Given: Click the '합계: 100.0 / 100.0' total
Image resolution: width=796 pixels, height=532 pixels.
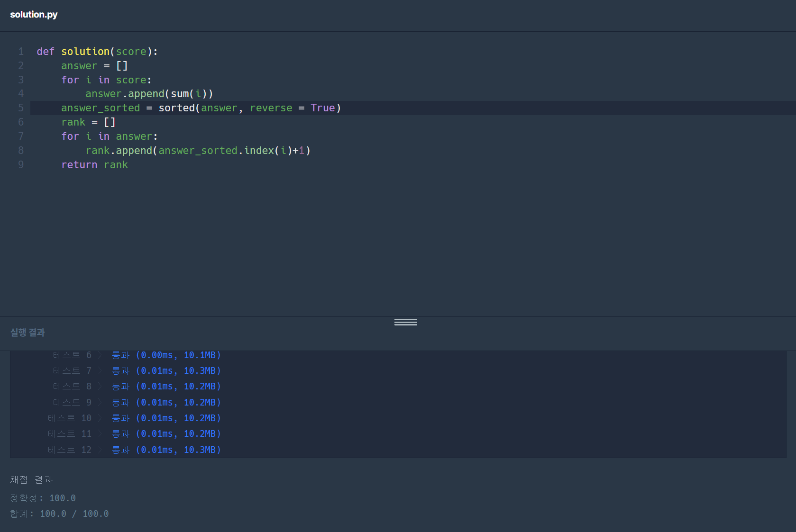Looking at the screenshot, I should pyautogui.click(x=59, y=514).
